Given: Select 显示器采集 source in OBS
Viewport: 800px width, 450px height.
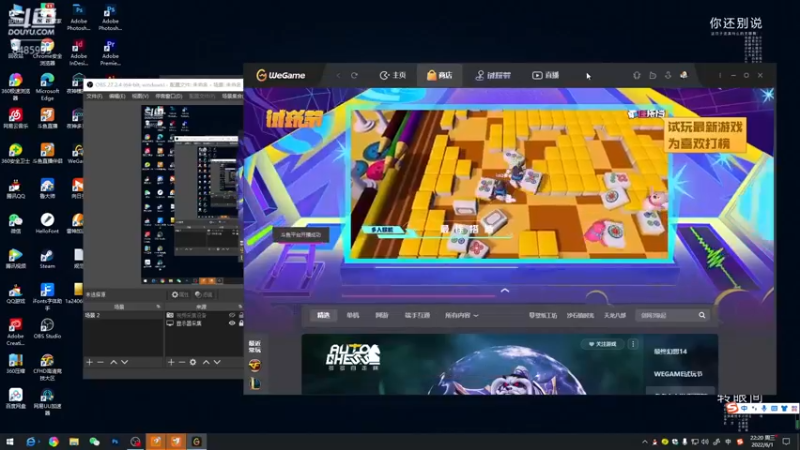Looking at the screenshot, I should (x=189, y=323).
